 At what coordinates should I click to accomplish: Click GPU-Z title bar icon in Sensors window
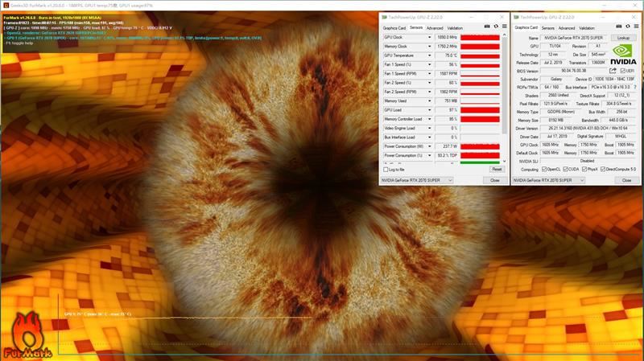(385, 17)
